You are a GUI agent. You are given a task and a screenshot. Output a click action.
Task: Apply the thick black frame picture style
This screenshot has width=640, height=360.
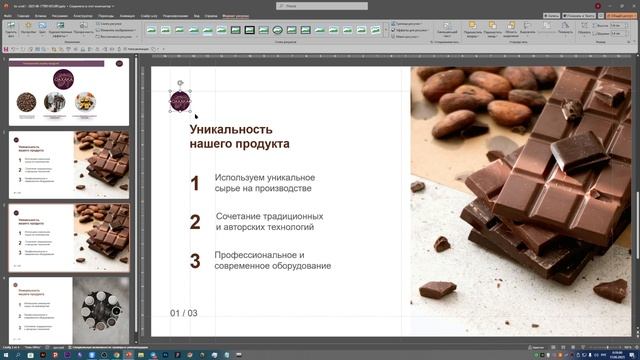pos(249,30)
